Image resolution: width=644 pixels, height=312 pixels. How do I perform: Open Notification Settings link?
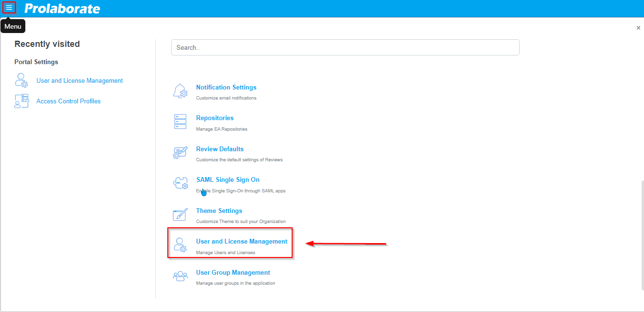click(x=226, y=87)
